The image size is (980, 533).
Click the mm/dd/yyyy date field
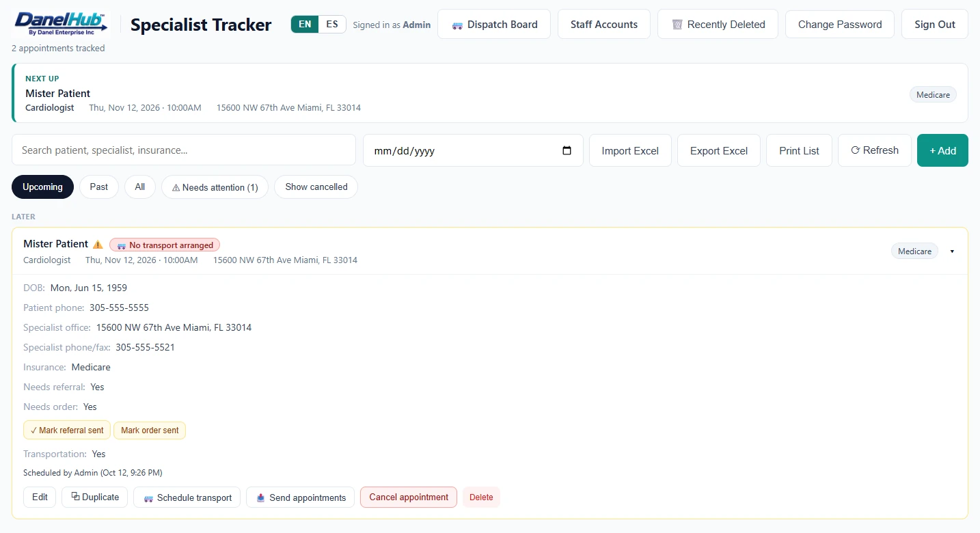click(473, 150)
